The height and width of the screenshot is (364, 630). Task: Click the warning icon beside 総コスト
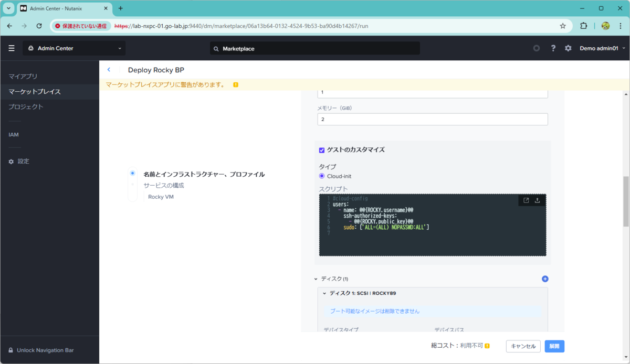click(x=487, y=346)
